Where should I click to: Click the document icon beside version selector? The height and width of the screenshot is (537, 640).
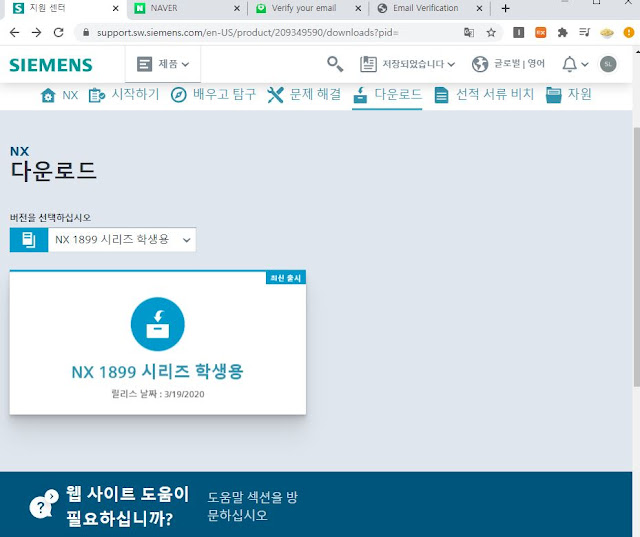(29, 240)
